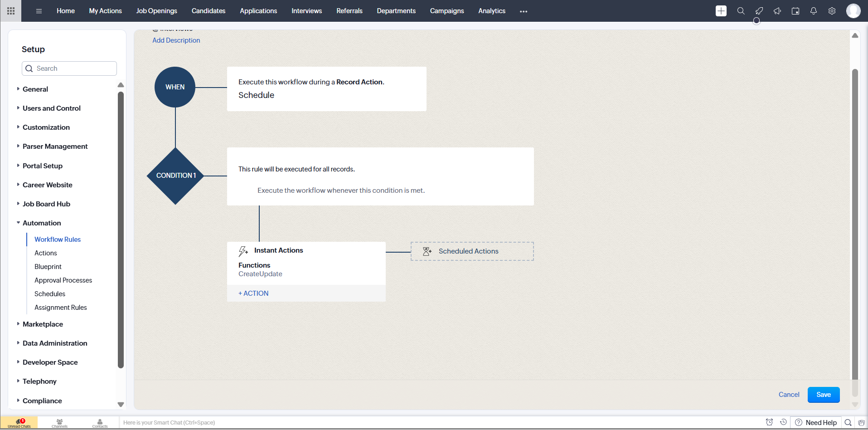868x430 pixels.
Task: Click the plus quick-create icon
Action: 721,11
